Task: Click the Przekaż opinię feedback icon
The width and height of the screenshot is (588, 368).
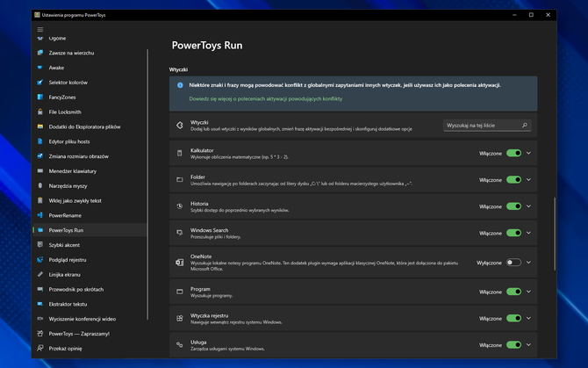Action: [x=40, y=349]
